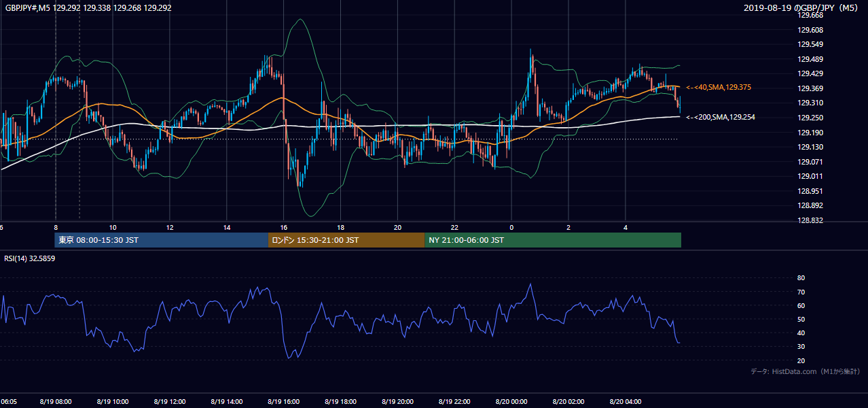
Task: Click the RSI(14) 32.5859 indicator label
Action: tap(30, 258)
